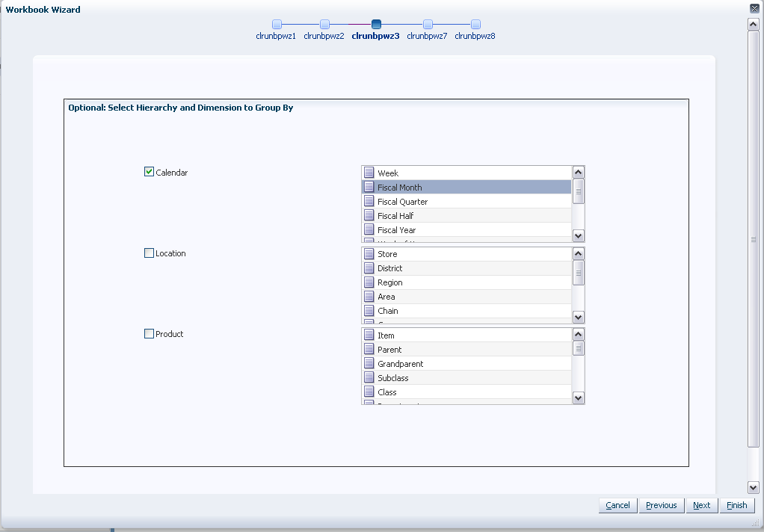Close the Workbook Wizard dialog
The height and width of the screenshot is (532, 764).
(x=754, y=8)
